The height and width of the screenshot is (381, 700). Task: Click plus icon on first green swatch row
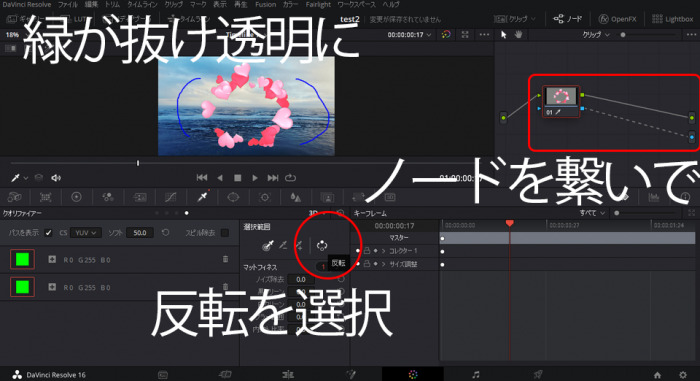click(52, 259)
